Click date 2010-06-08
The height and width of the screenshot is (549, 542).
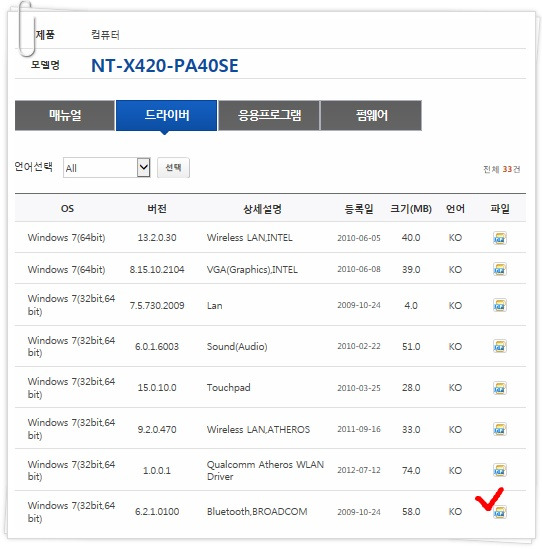[359, 269]
